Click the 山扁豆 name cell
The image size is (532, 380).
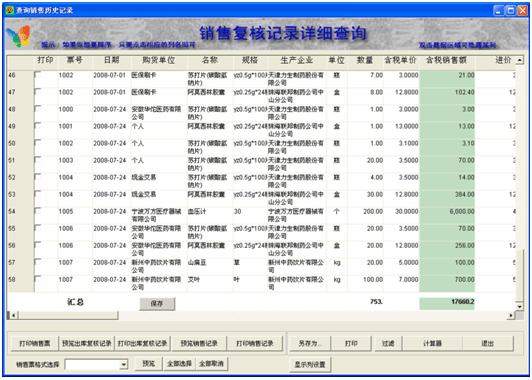pyautogui.click(x=210, y=266)
